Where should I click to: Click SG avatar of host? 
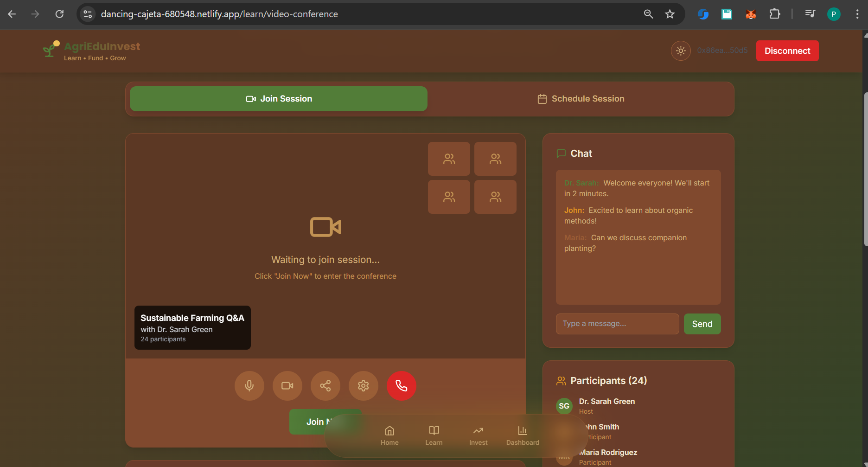(x=564, y=406)
